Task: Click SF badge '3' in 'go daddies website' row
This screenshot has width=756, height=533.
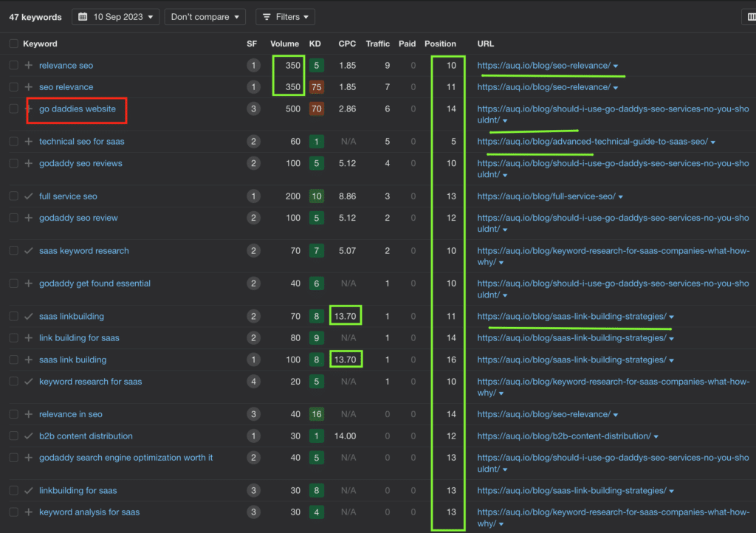Action: (x=254, y=109)
